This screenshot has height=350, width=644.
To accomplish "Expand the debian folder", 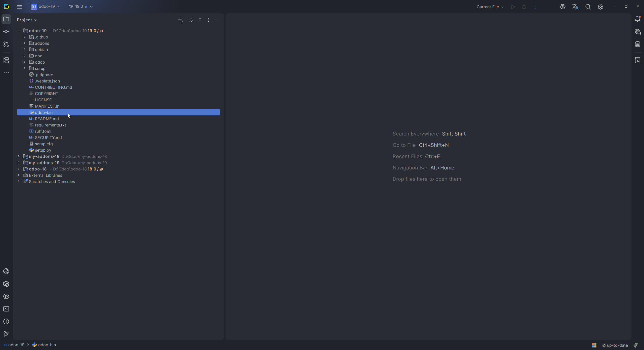I will click(x=25, y=50).
